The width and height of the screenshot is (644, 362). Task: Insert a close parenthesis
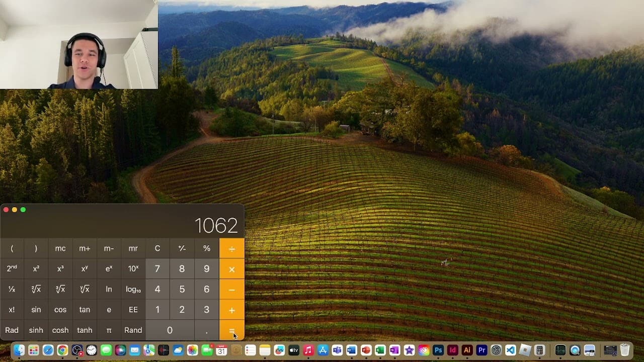[x=36, y=248]
